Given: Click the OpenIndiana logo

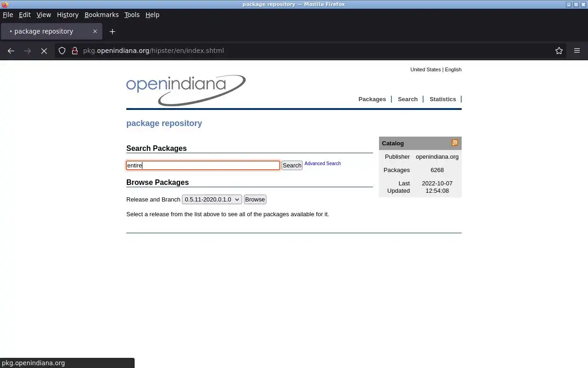Looking at the screenshot, I should pyautogui.click(x=186, y=90).
